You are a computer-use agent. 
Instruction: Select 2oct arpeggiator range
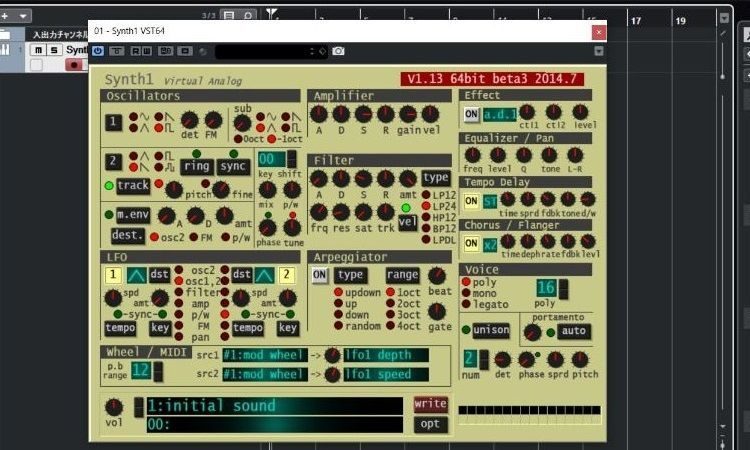390,304
